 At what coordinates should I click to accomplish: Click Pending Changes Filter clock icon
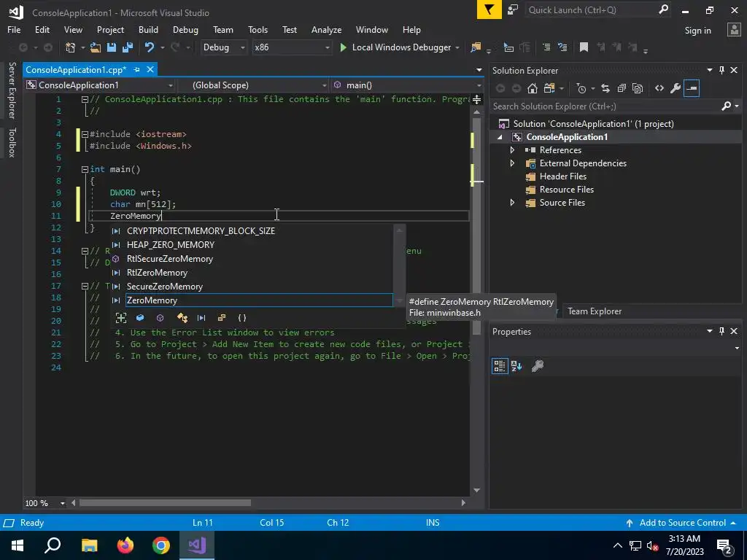point(581,88)
